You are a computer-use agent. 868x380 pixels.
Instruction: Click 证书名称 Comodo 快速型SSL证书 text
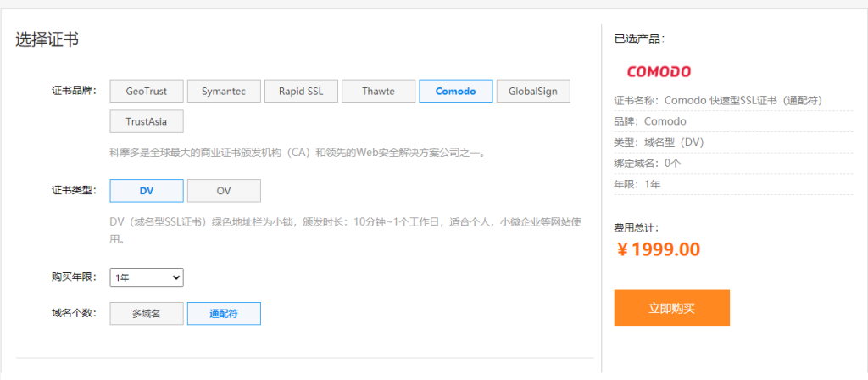tap(718, 101)
